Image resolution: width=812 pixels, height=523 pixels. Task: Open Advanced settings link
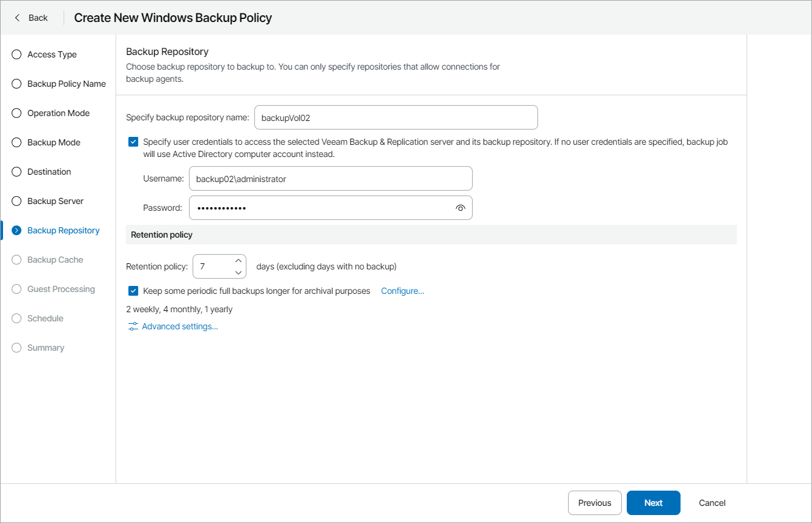(180, 327)
